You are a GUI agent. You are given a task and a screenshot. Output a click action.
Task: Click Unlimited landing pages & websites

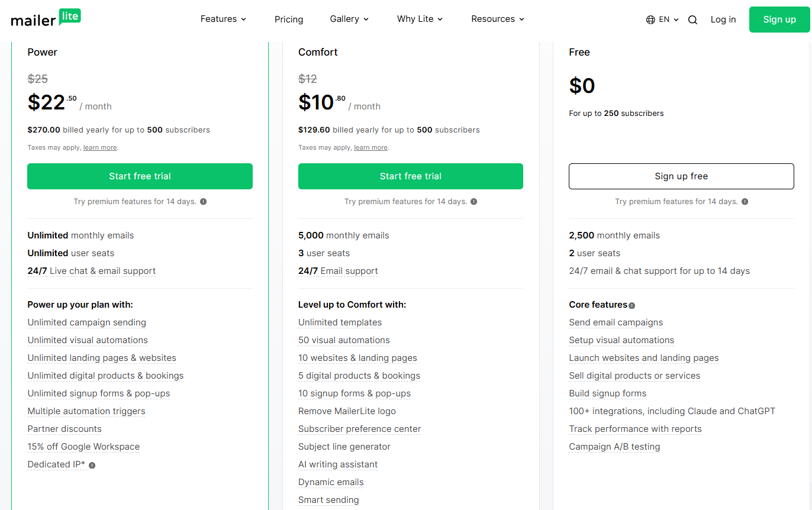(102, 358)
